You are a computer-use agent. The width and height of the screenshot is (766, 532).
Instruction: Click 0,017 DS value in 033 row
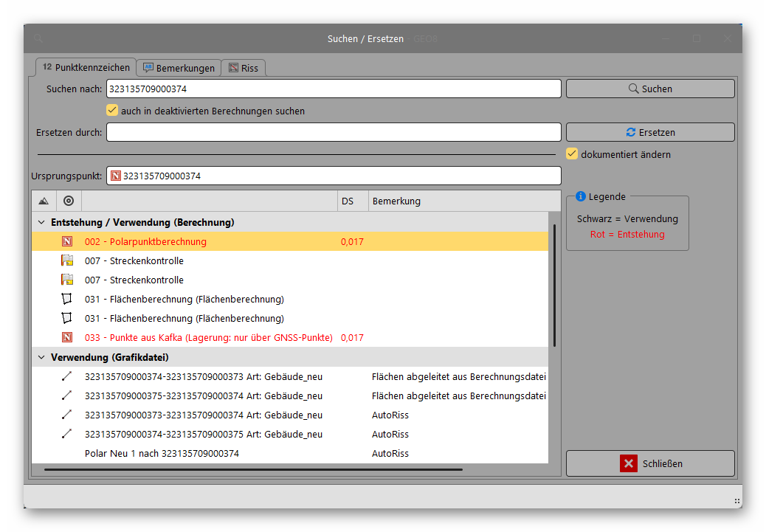352,337
